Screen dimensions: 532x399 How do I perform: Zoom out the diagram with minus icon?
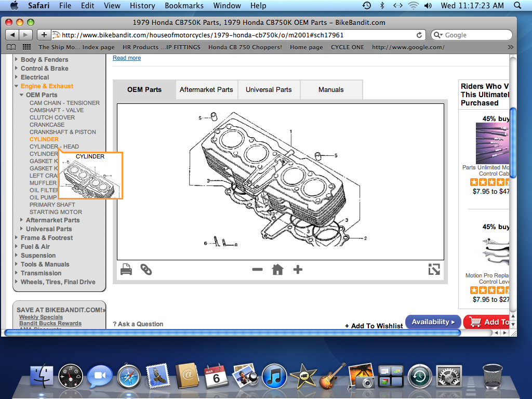pos(257,270)
